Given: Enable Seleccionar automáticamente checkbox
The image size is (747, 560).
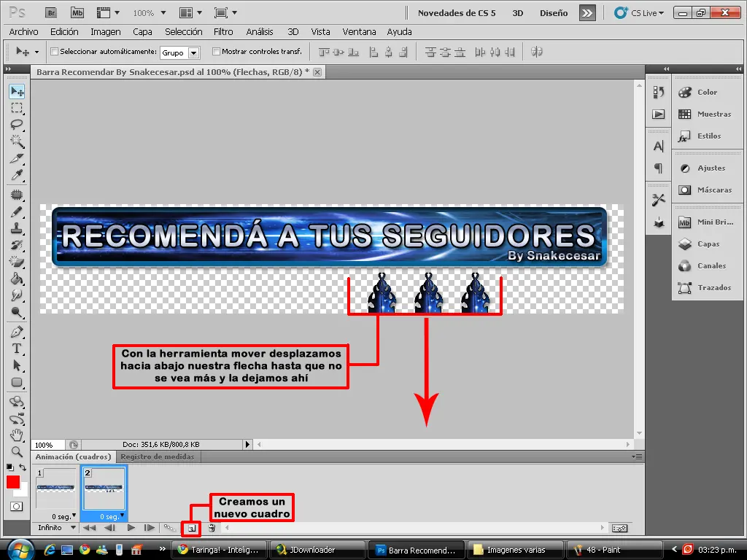Looking at the screenshot, I should point(54,52).
